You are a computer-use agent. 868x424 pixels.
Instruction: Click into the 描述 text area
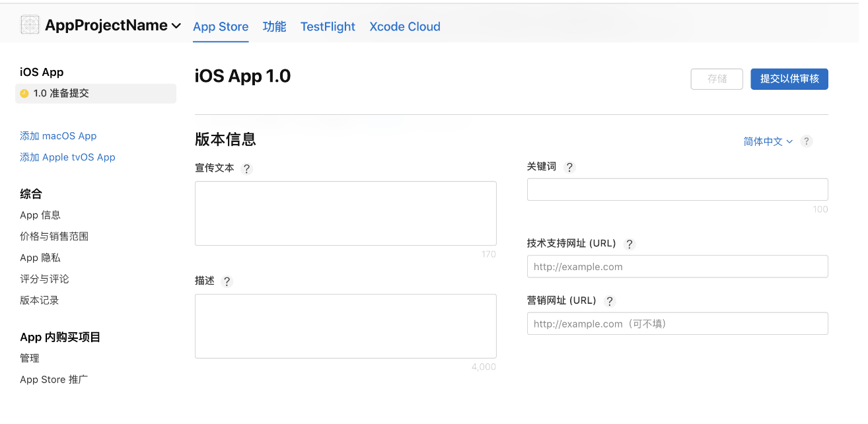(x=345, y=326)
